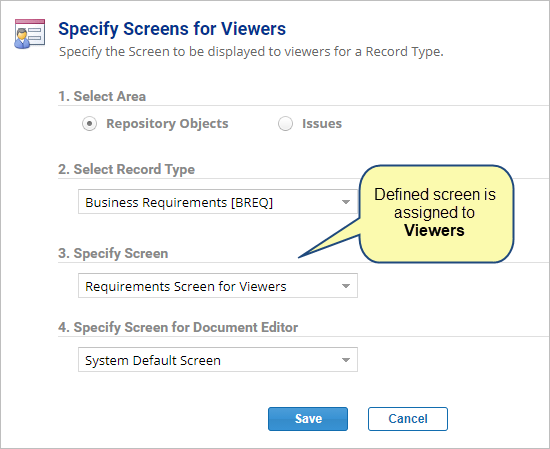Save the viewer screen settings
Image resolution: width=550 pixels, height=449 pixels.
point(308,419)
